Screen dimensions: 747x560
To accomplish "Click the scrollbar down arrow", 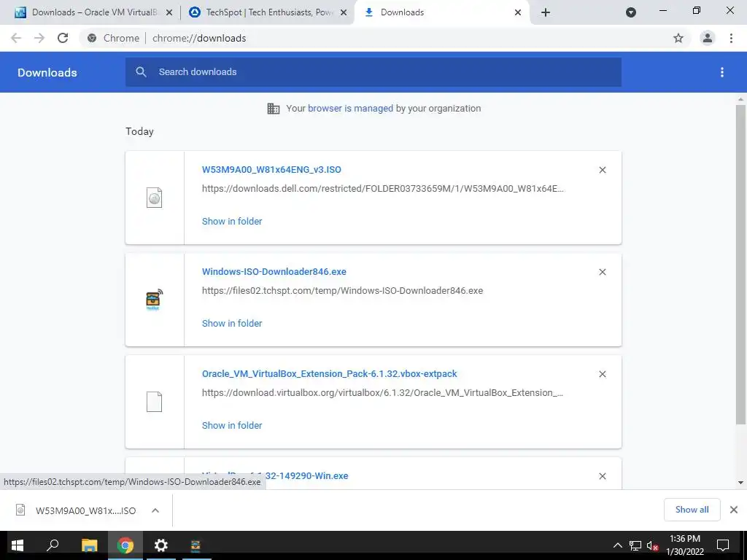I will pos(740,483).
